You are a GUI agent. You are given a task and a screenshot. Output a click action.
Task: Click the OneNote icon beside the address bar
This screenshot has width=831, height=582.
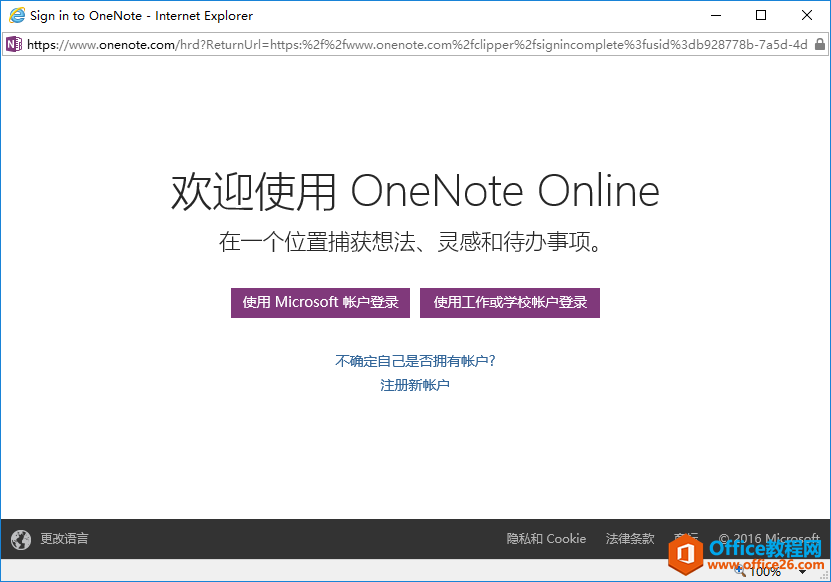pyautogui.click(x=14, y=44)
